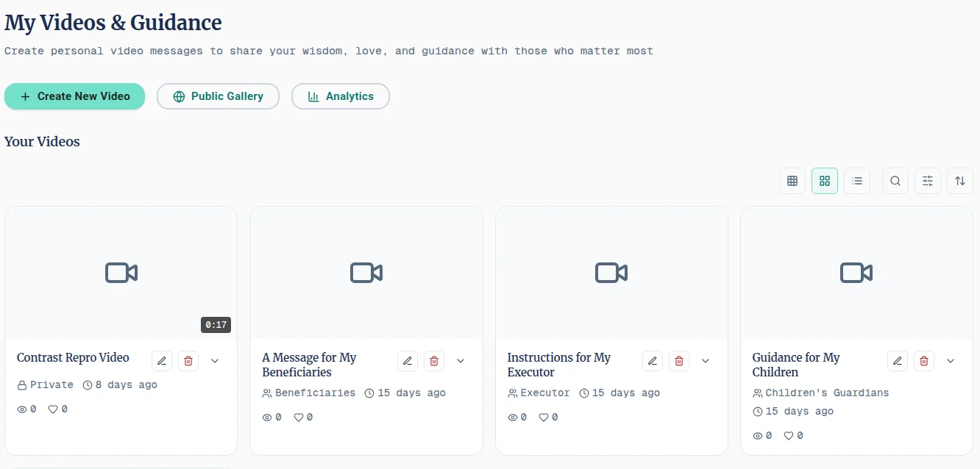Edit A Message for My Beneficiaries
The width and height of the screenshot is (980, 469).
(408, 361)
